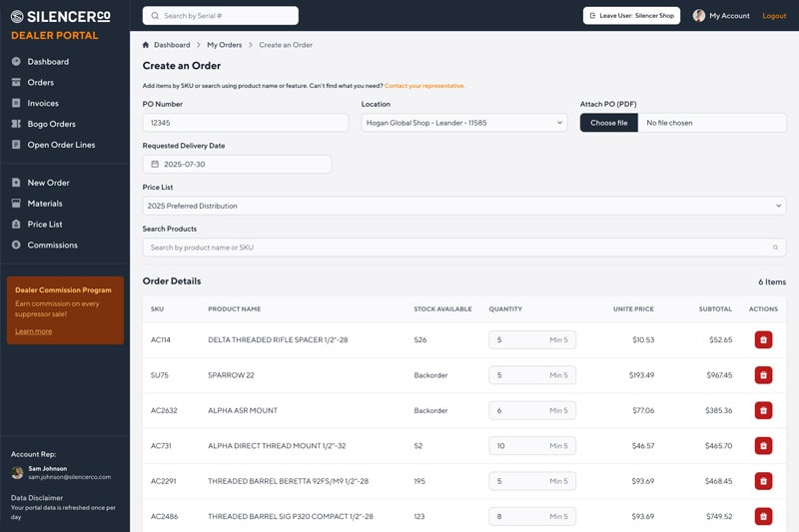799x532 pixels.
Task: Click the Logout link
Action: (774, 16)
